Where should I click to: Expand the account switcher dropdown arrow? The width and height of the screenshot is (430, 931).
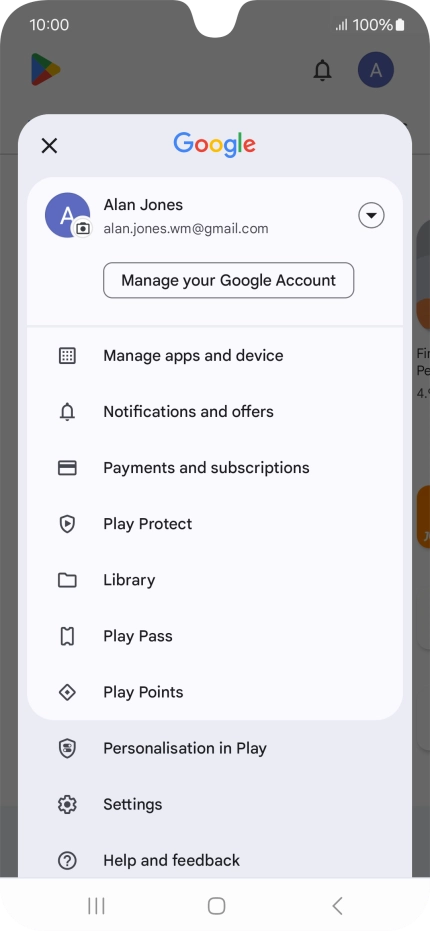click(x=371, y=215)
